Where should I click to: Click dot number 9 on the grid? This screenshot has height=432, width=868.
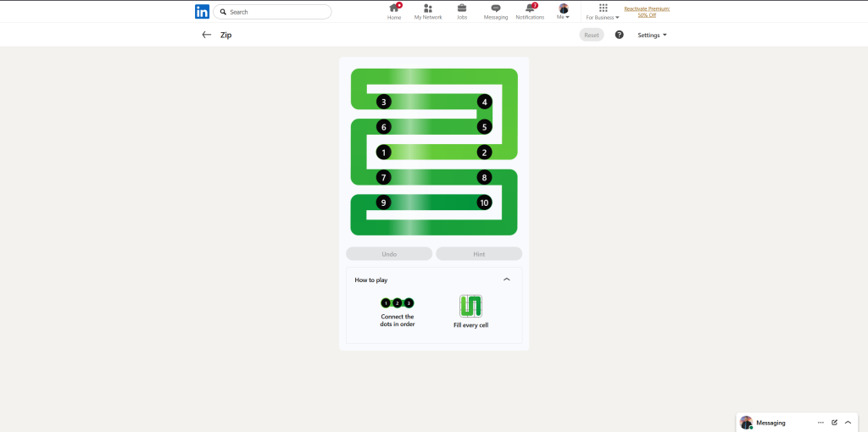[x=384, y=202]
